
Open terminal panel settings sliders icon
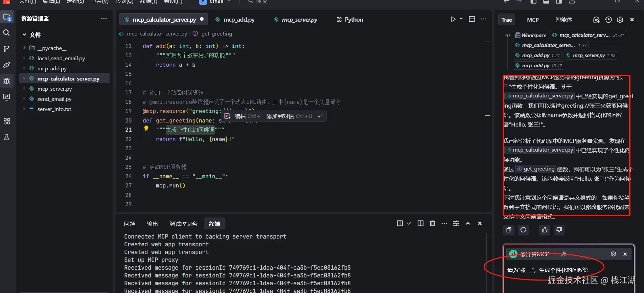456,223
